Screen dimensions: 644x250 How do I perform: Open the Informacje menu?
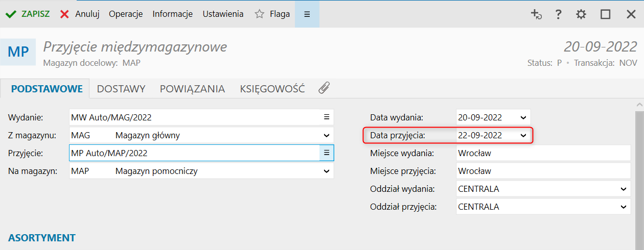(x=172, y=14)
